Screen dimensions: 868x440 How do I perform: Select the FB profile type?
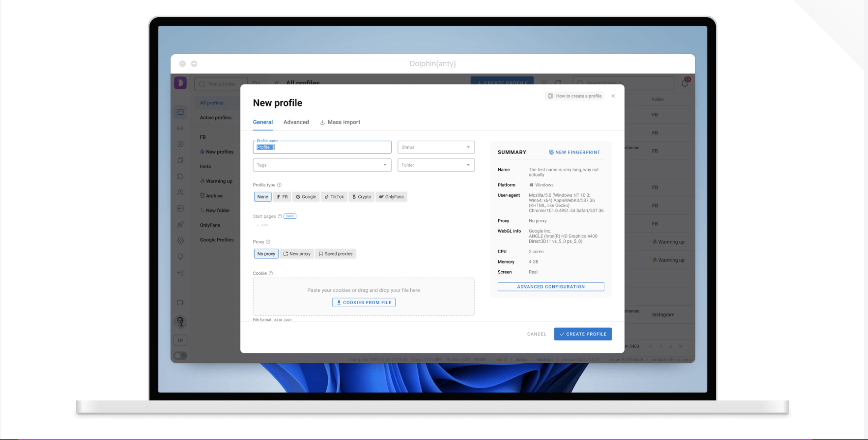pyautogui.click(x=282, y=197)
